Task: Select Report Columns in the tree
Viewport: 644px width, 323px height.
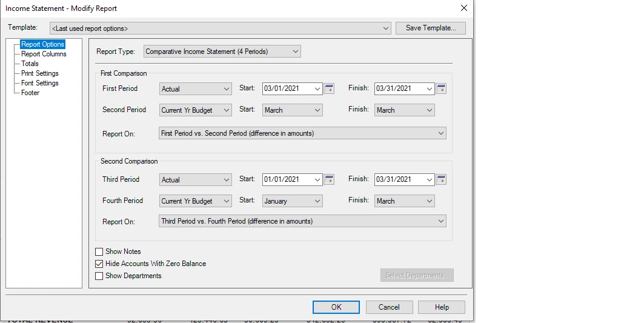Action: (44, 54)
